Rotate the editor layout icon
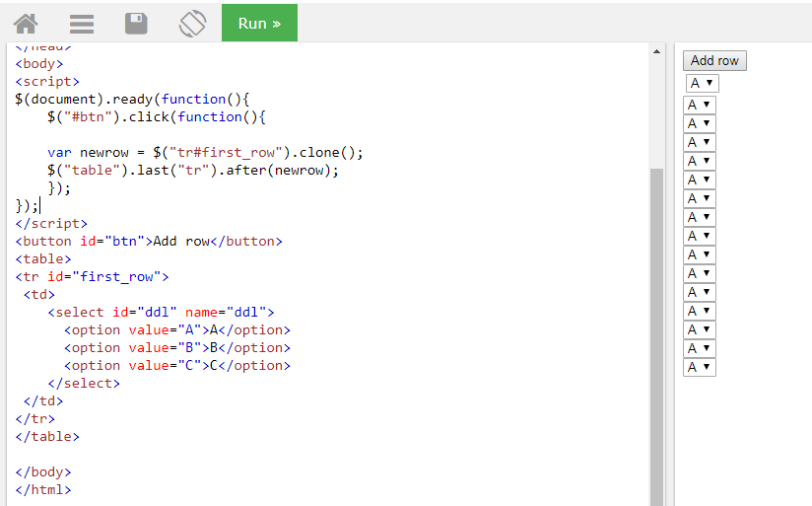The image size is (812, 506). point(192,24)
